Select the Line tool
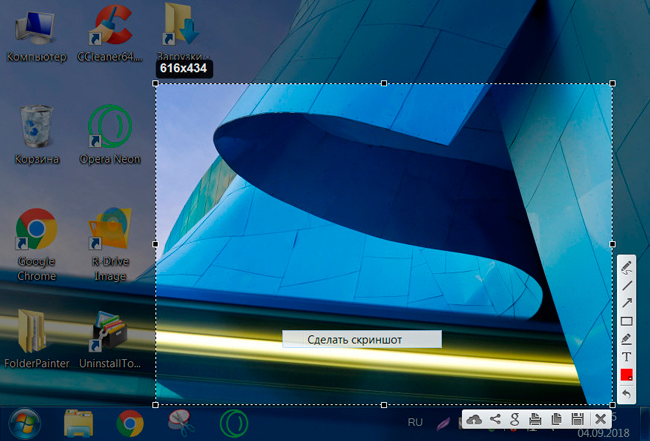This screenshot has height=441, width=650. tap(627, 285)
